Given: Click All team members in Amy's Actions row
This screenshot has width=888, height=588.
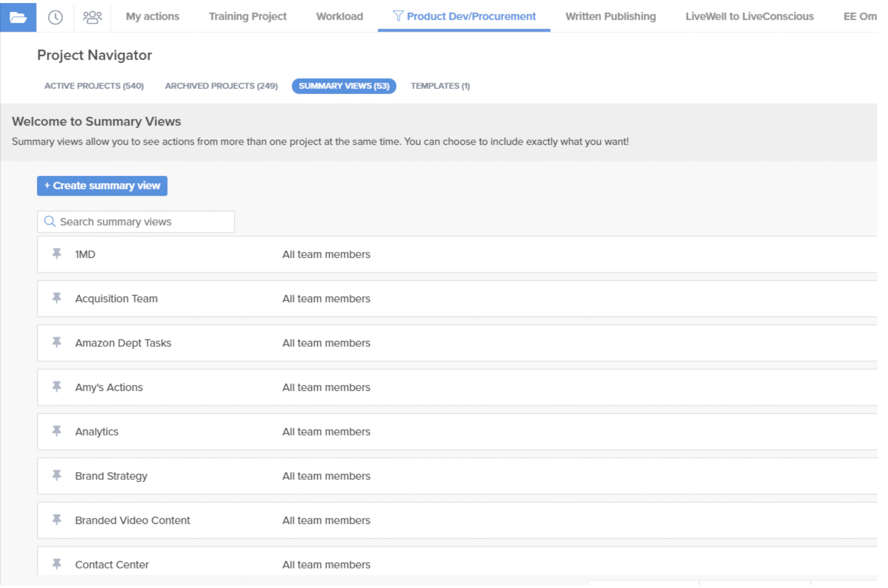Looking at the screenshot, I should (x=327, y=387).
